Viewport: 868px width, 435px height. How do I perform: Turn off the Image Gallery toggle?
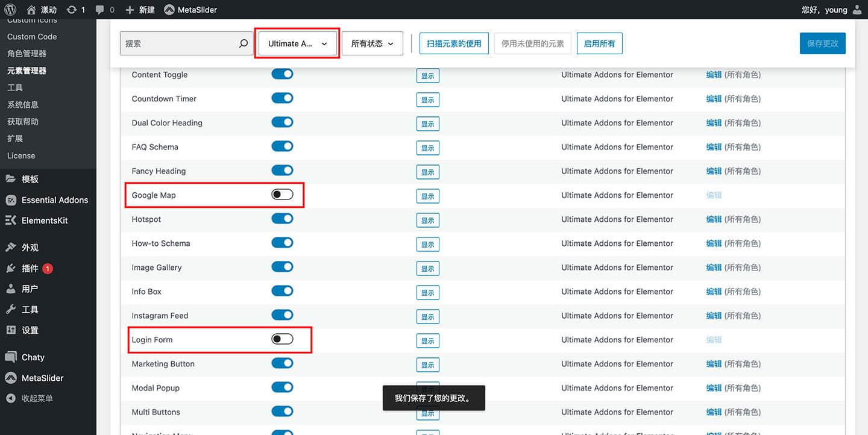coord(282,266)
